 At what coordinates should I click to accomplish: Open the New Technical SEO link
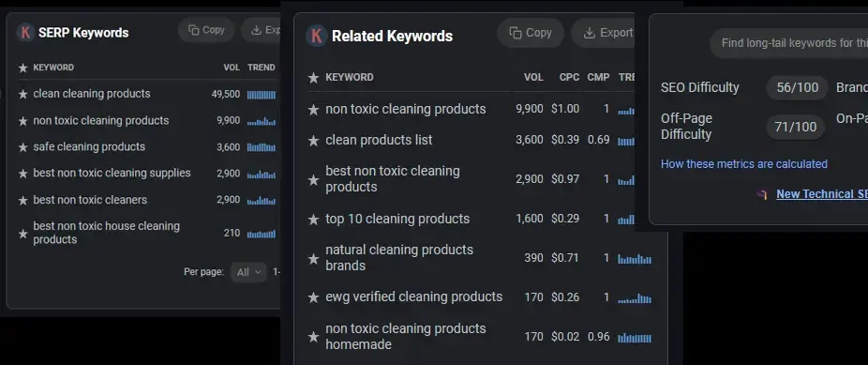point(822,194)
